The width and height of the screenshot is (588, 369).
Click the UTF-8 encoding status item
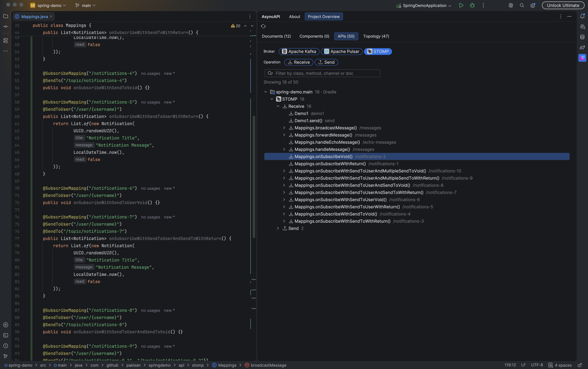pos(537,365)
